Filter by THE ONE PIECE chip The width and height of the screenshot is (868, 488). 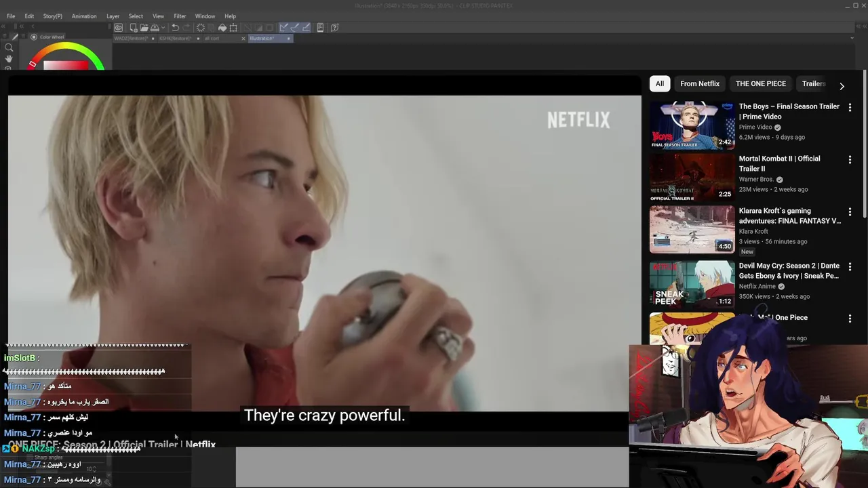coord(761,83)
